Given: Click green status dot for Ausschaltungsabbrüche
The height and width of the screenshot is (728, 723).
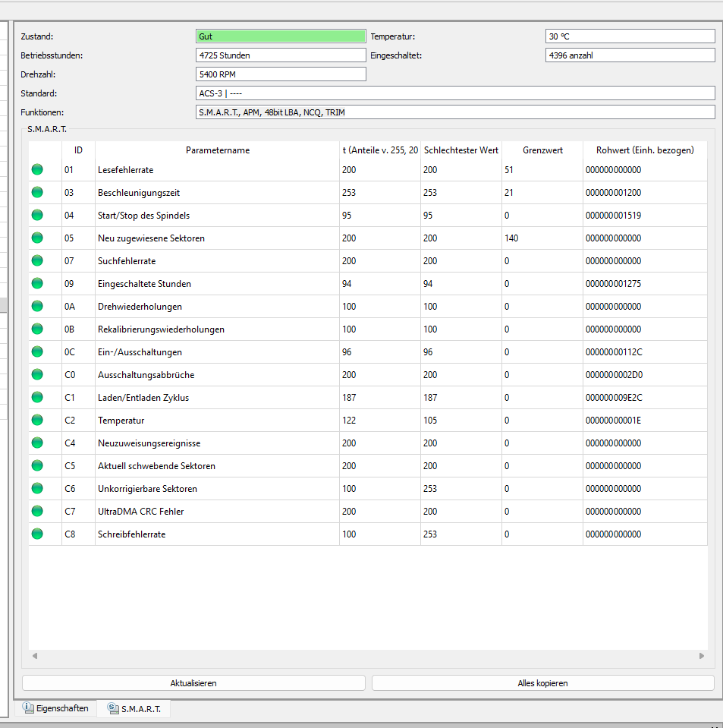Looking at the screenshot, I should [x=37, y=374].
